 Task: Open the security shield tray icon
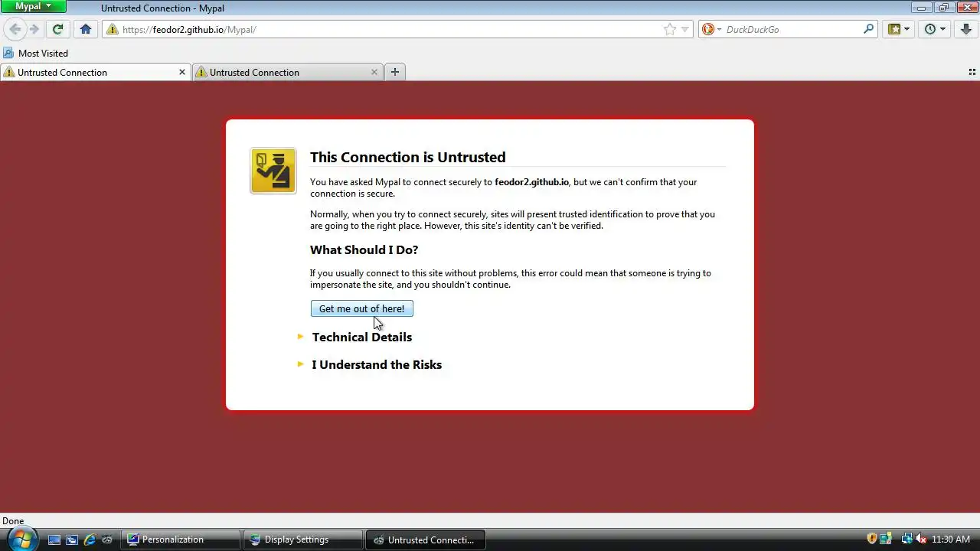tap(871, 540)
